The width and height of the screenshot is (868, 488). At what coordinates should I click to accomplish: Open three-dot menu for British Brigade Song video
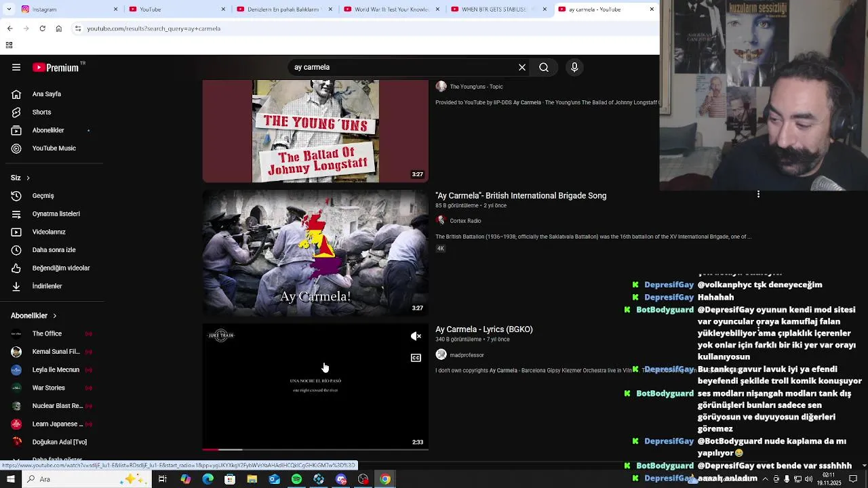[x=758, y=195]
